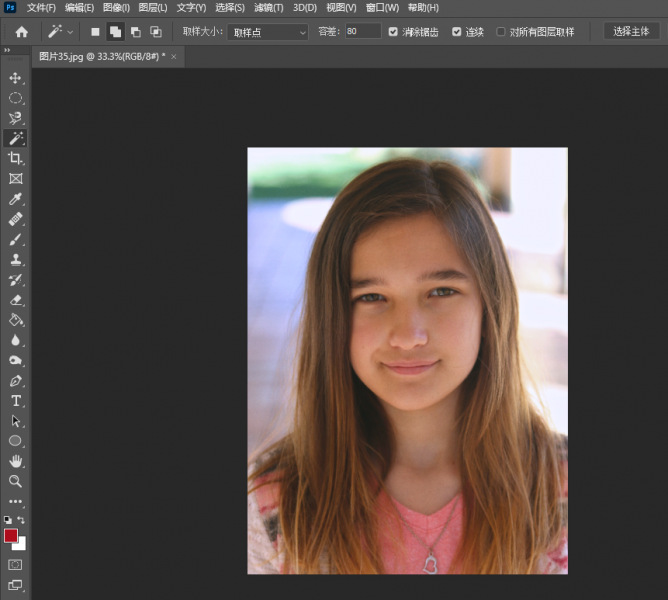Screen dimensions: 668x600
Task: Click the Ps application logo
Action: (x=10, y=7)
